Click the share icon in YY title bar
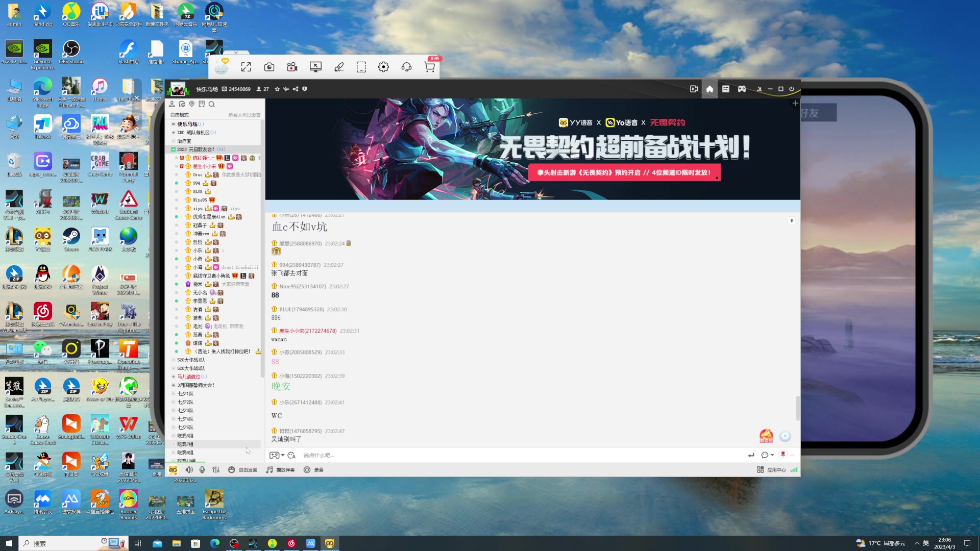The height and width of the screenshot is (551, 980). (x=296, y=89)
